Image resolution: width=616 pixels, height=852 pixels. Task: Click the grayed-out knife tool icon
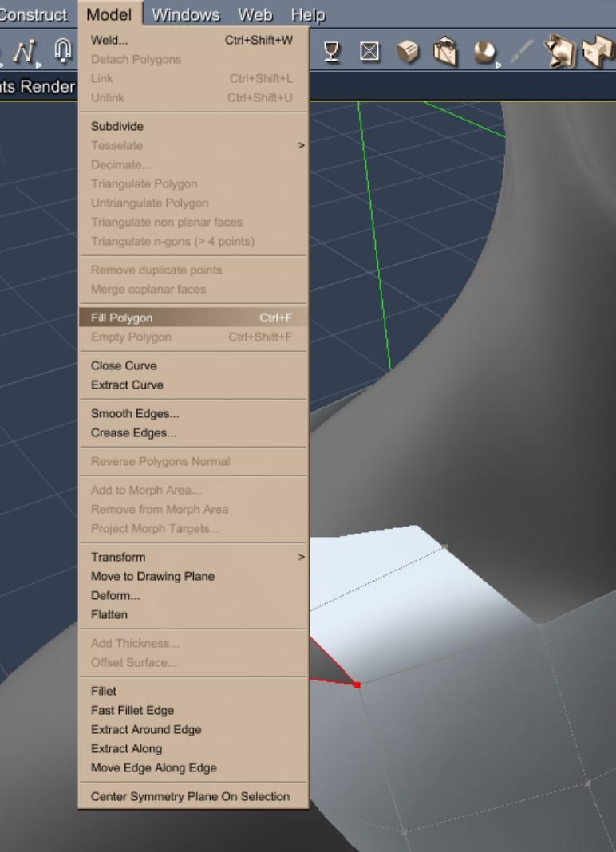click(x=521, y=52)
